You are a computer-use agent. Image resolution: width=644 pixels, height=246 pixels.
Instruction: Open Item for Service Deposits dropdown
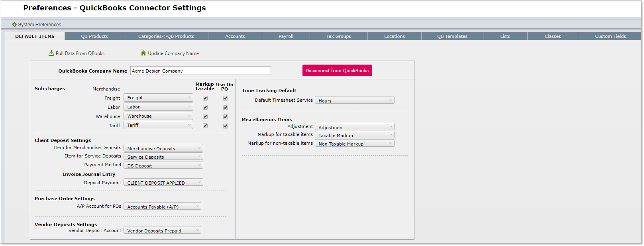pos(163,156)
